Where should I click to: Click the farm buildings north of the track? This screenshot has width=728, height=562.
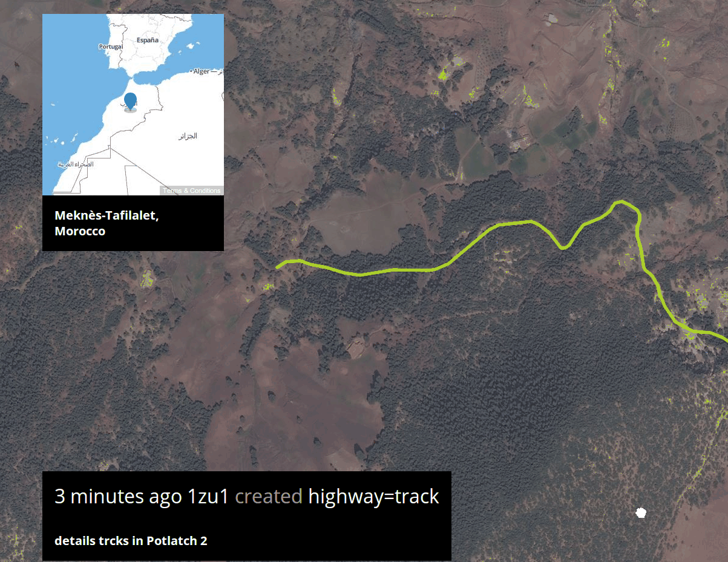tap(519, 140)
